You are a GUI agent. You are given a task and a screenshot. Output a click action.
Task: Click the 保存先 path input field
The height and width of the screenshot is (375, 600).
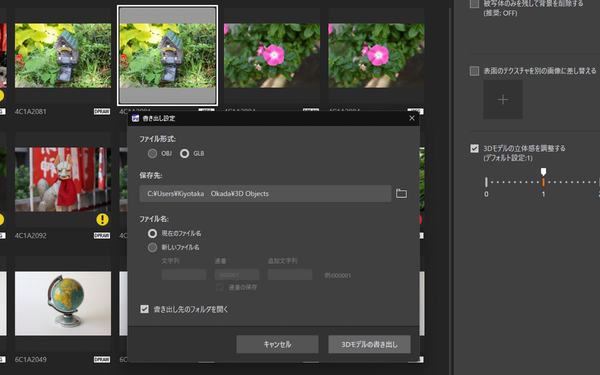click(x=265, y=193)
